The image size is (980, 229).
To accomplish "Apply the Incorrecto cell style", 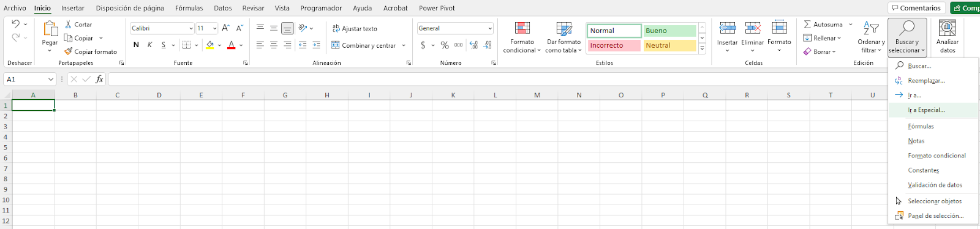I will [x=614, y=45].
